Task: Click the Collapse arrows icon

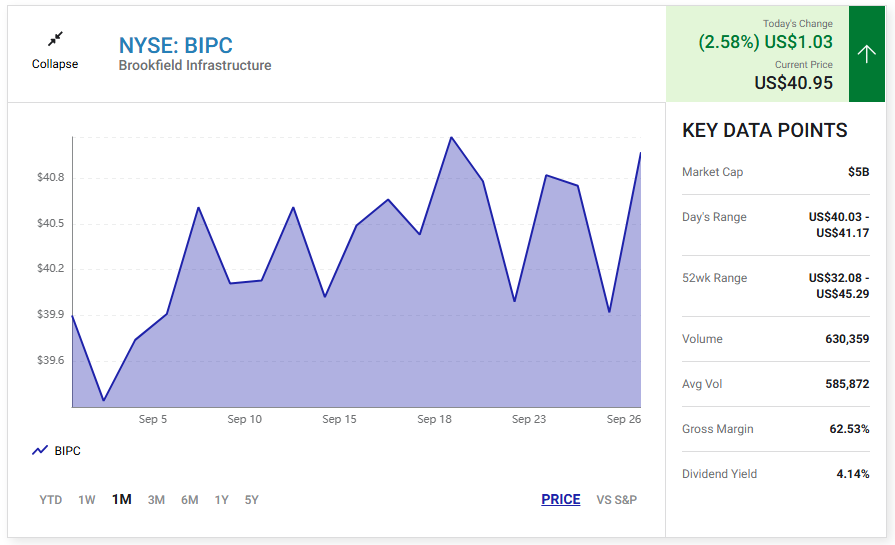Action: tap(55, 39)
